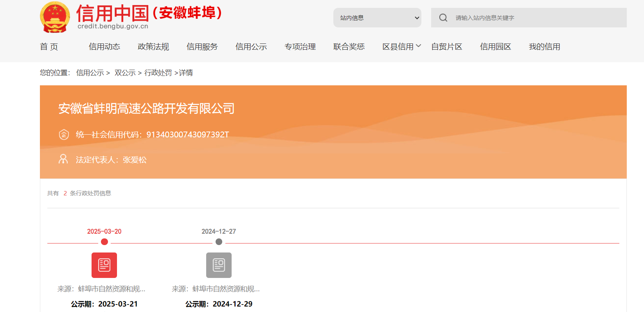Viewport: 644px width, 312px height.
Task: Open the 政策法规 menu item
Action: [x=153, y=47]
